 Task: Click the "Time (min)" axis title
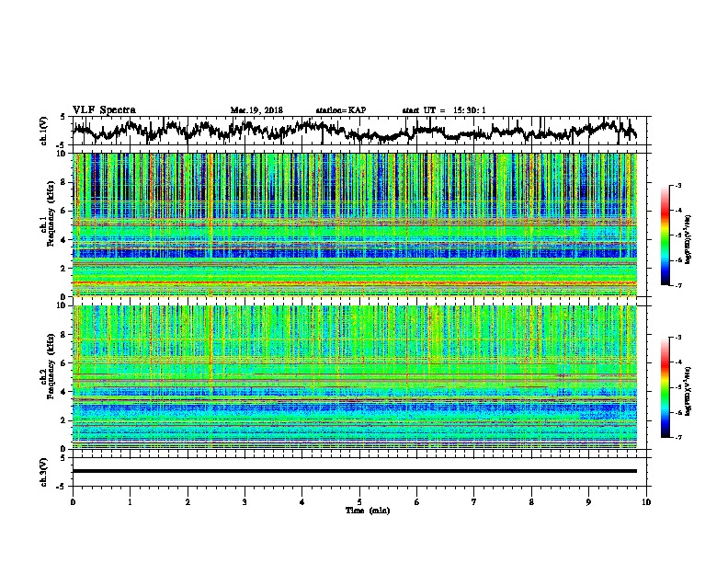[x=368, y=511]
